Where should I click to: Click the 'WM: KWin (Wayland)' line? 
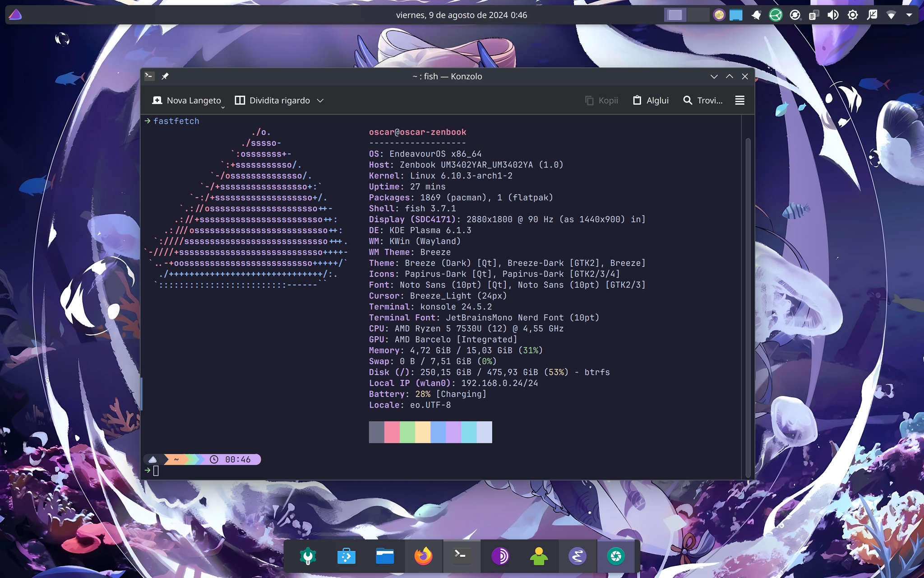[x=415, y=241]
